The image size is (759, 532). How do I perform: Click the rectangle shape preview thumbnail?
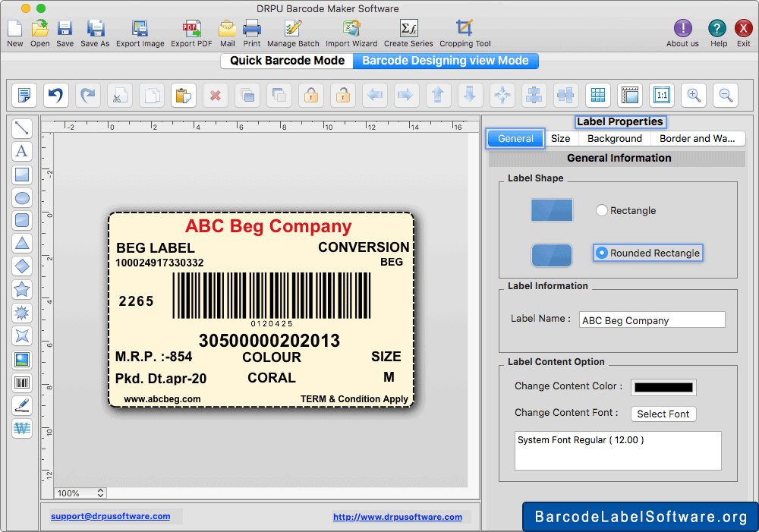tap(551, 210)
